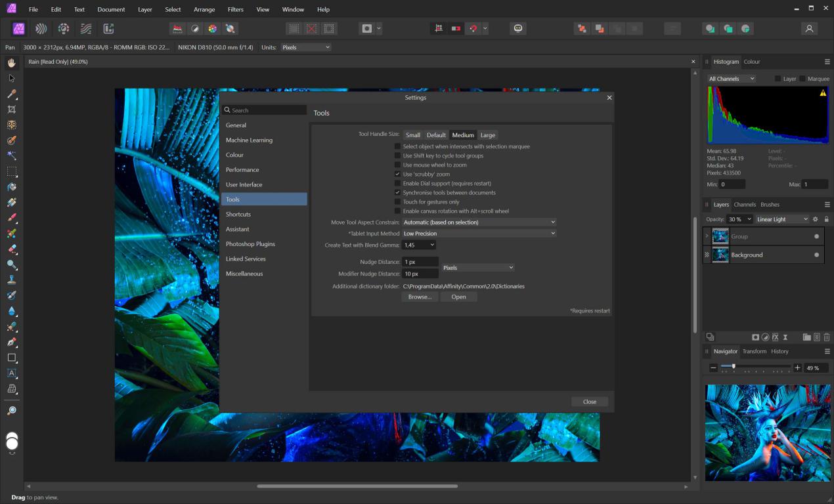Image resolution: width=834 pixels, height=504 pixels.
Task: Uncheck 'Synchronise tools between documents'
Action: 397,193
